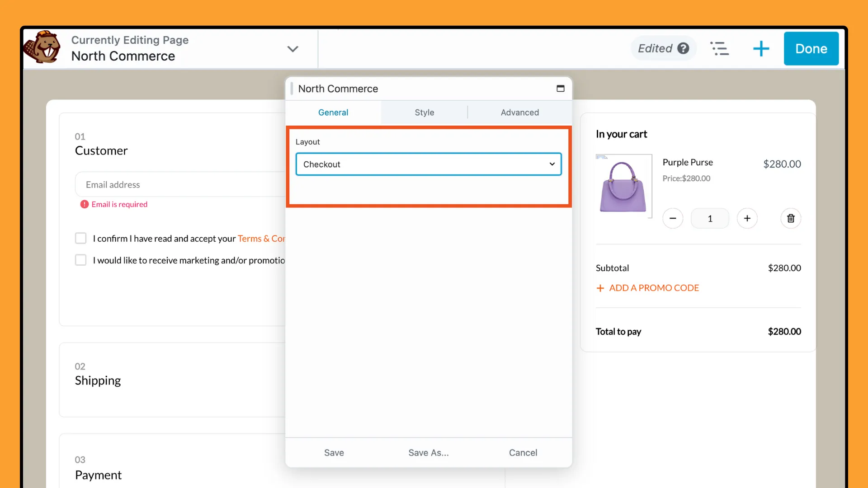Toggle Terms & Conditions acceptance checkbox
The width and height of the screenshot is (868, 488).
[x=80, y=238]
